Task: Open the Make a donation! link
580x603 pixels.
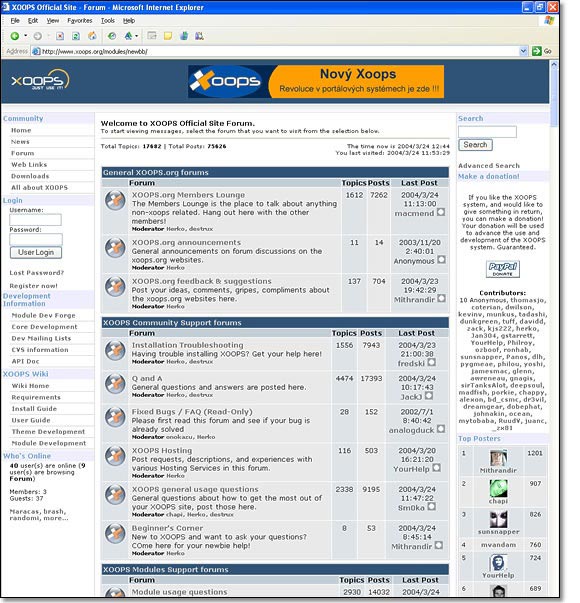Action: coord(488,177)
